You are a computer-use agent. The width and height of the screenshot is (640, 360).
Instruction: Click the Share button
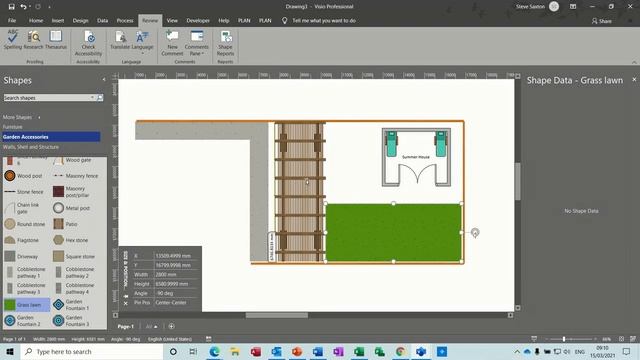(x=602, y=21)
